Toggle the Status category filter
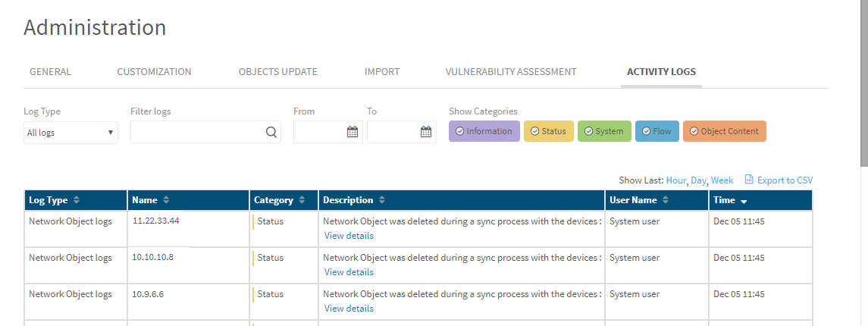This screenshot has width=868, height=326. click(548, 131)
